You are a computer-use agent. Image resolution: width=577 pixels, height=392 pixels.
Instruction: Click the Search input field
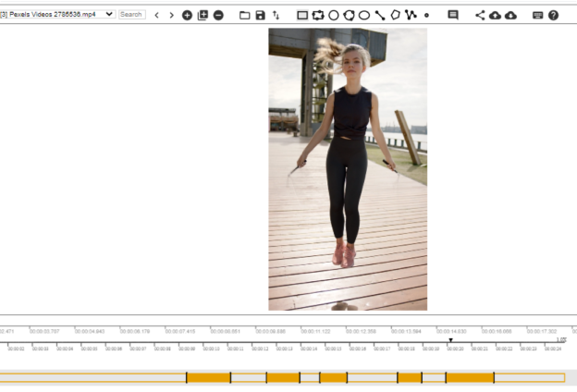point(131,15)
